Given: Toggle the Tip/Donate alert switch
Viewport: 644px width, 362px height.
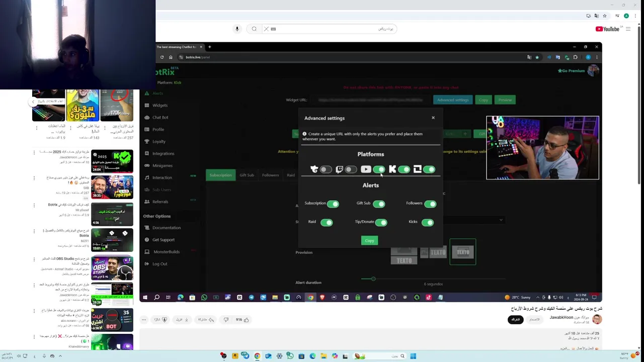Looking at the screenshot, I should [x=381, y=222].
